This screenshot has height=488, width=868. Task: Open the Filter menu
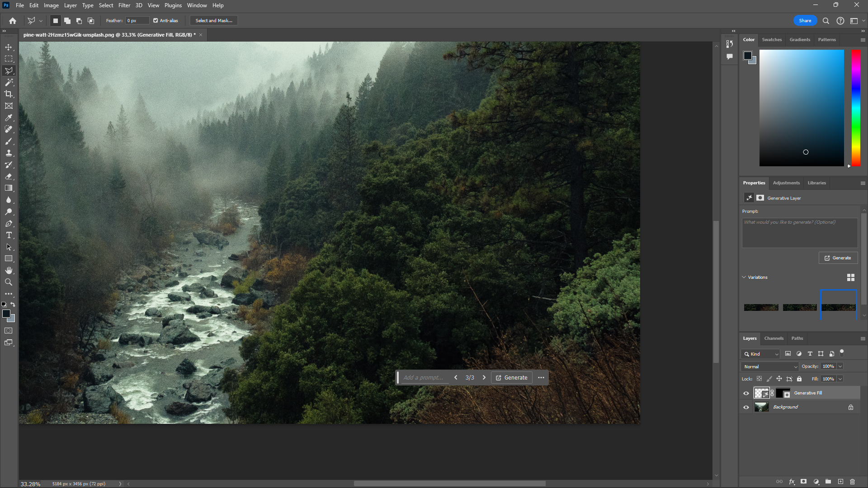(124, 5)
